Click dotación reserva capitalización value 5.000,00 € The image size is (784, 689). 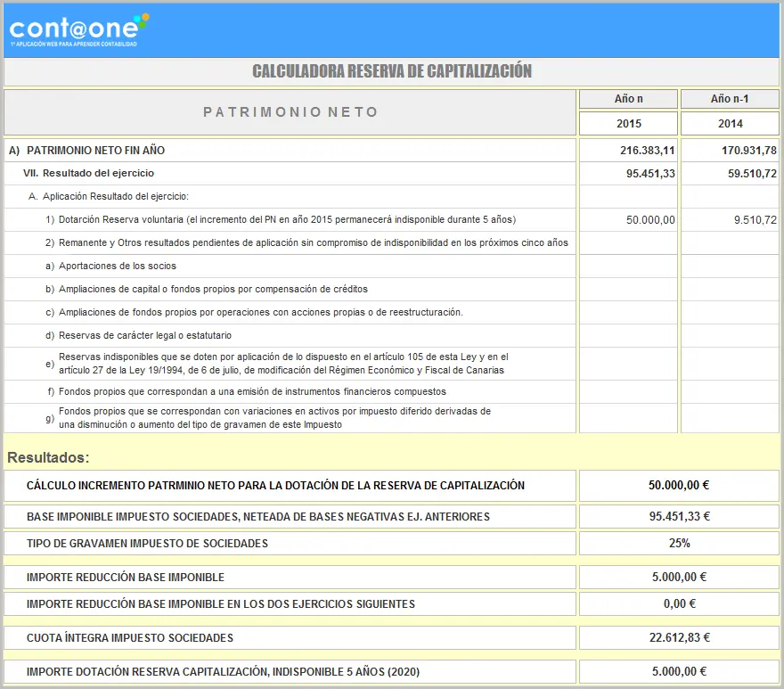click(679, 671)
